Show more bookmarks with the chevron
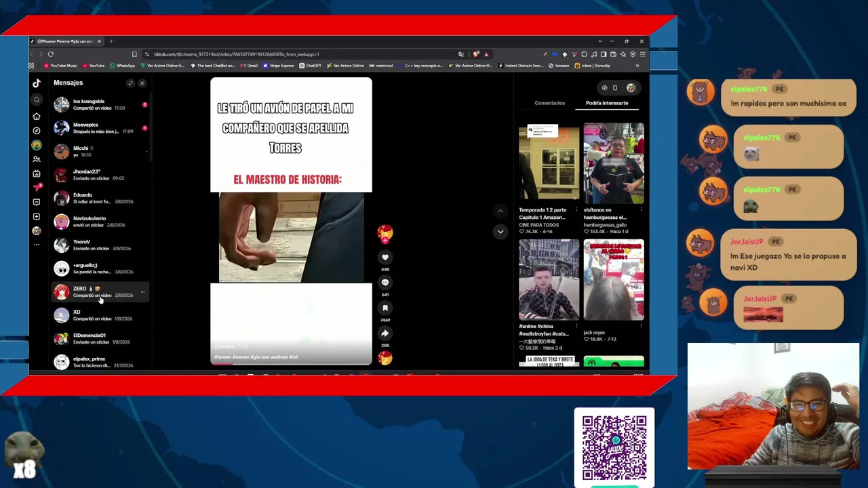868x488 pixels. coord(637,66)
